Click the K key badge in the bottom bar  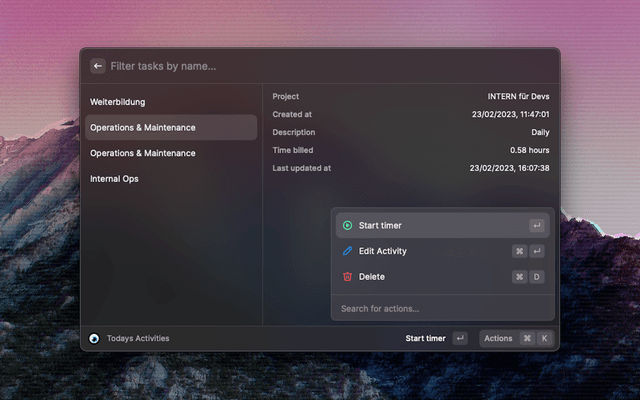545,338
